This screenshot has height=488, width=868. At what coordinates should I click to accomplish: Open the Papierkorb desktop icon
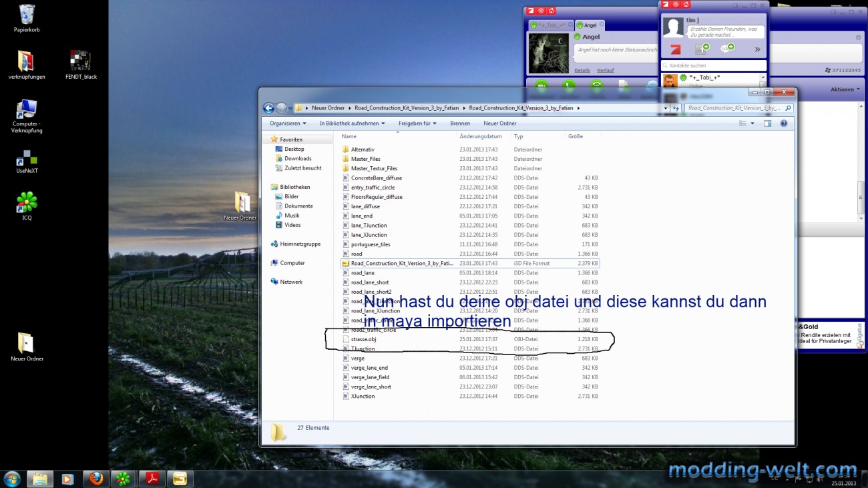27,19
